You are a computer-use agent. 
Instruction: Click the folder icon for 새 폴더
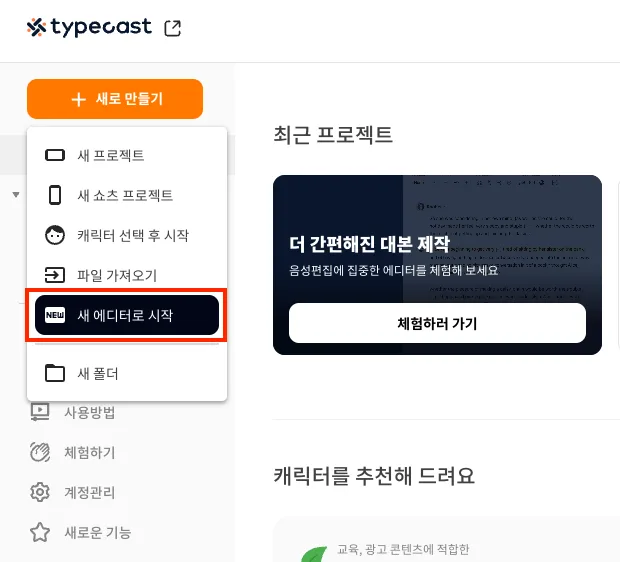point(55,373)
